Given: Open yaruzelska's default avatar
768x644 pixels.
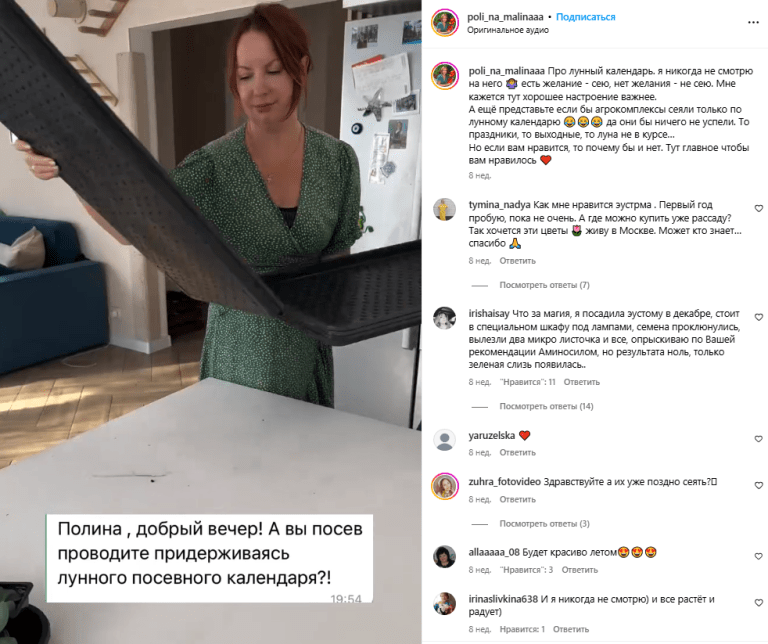Looking at the screenshot, I should [445, 440].
